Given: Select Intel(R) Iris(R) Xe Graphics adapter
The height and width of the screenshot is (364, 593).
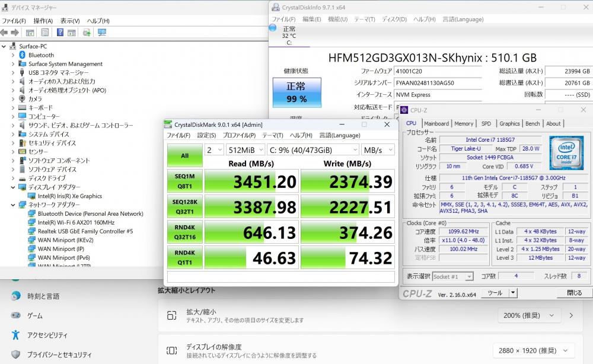Looking at the screenshot, I should click(69, 196).
